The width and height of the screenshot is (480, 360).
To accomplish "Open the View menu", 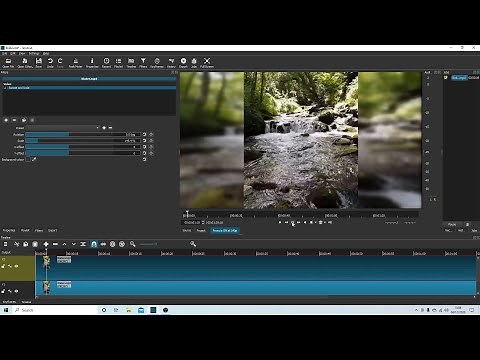I will click(22, 53).
